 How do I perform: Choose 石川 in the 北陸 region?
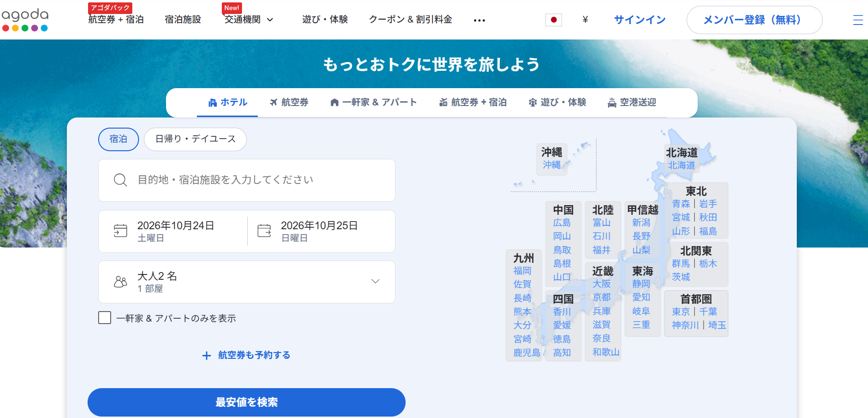pos(601,236)
